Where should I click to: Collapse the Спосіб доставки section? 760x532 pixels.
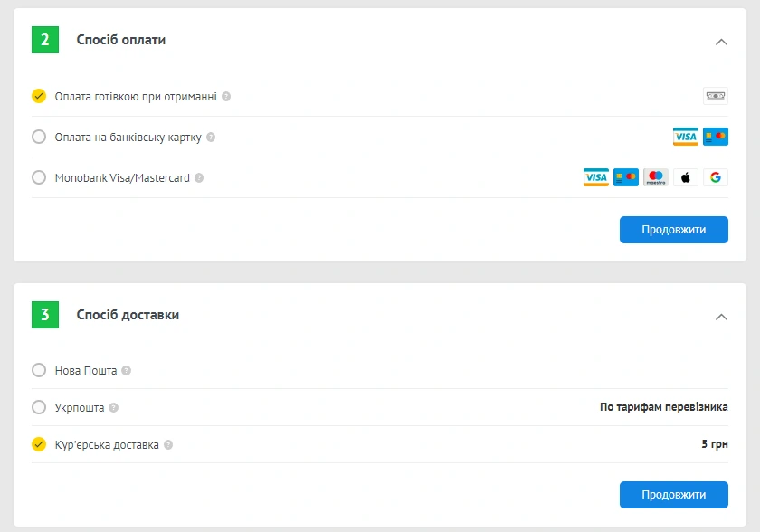pos(721,317)
